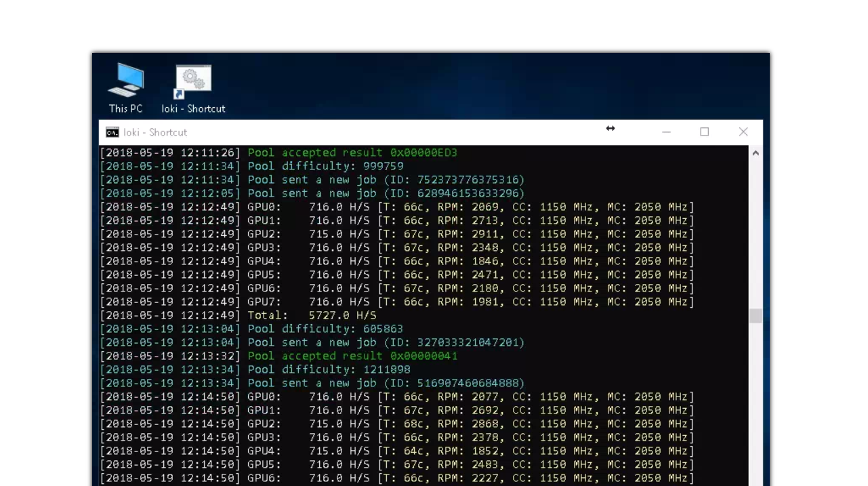Image resolution: width=868 pixels, height=486 pixels.
Task: Select the loki - Shortcut desktop icon
Action: [x=193, y=89]
